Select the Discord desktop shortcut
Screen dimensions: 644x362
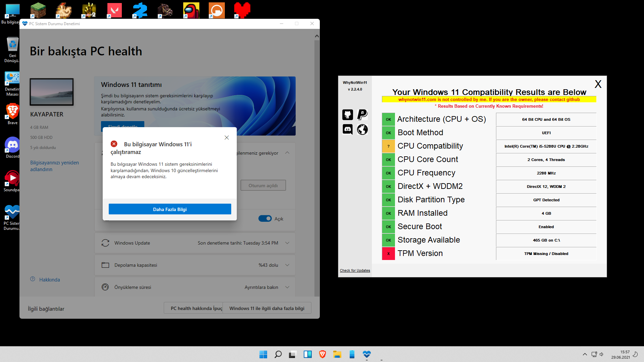(12, 148)
